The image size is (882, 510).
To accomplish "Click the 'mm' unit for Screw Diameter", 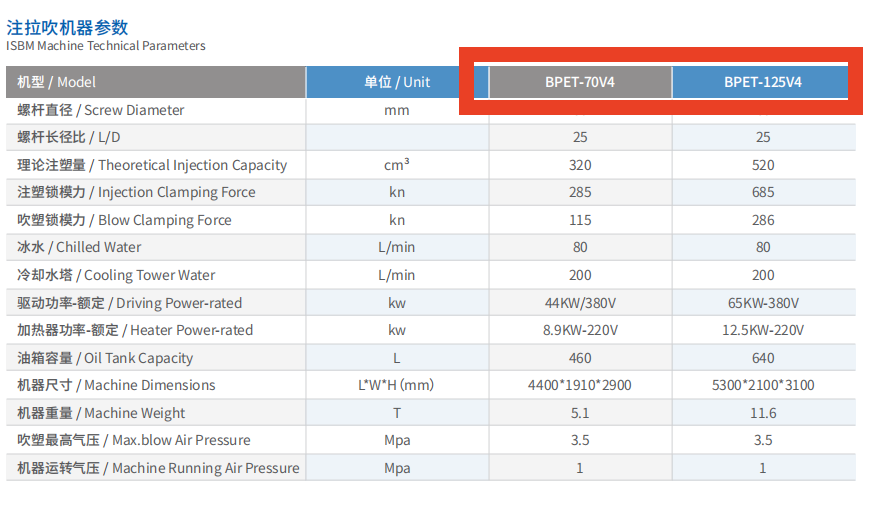I will [x=397, y=111].
